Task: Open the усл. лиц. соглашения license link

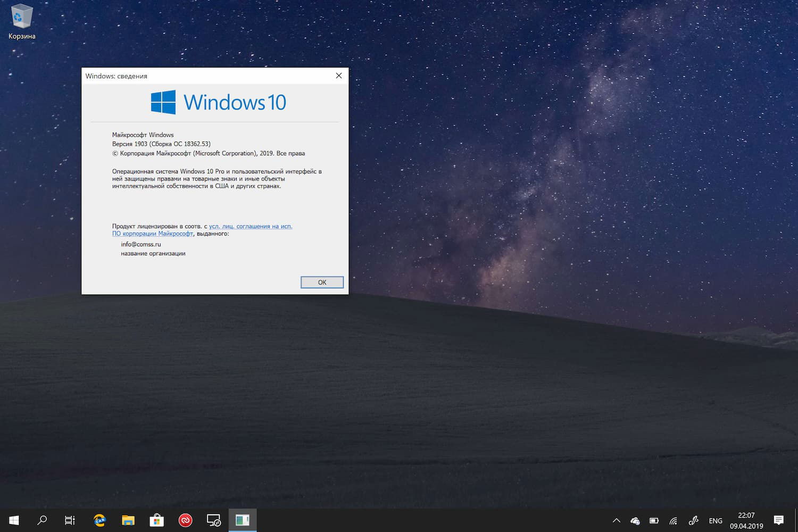Action: click(251, 226)
